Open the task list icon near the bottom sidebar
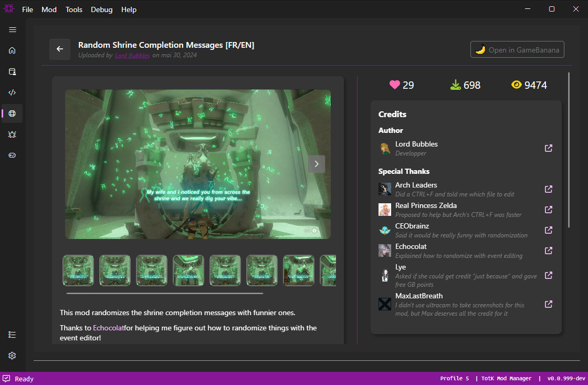 click(12, 334)
